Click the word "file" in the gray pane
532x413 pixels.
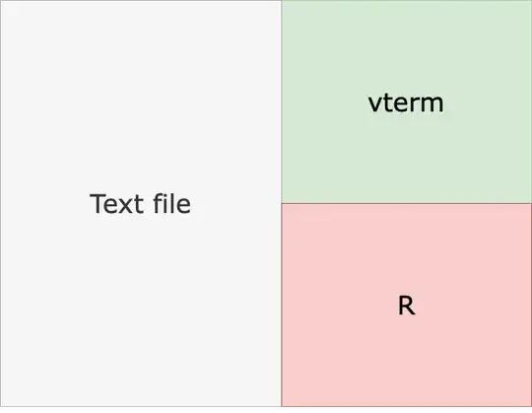click(x=172, y=204)
